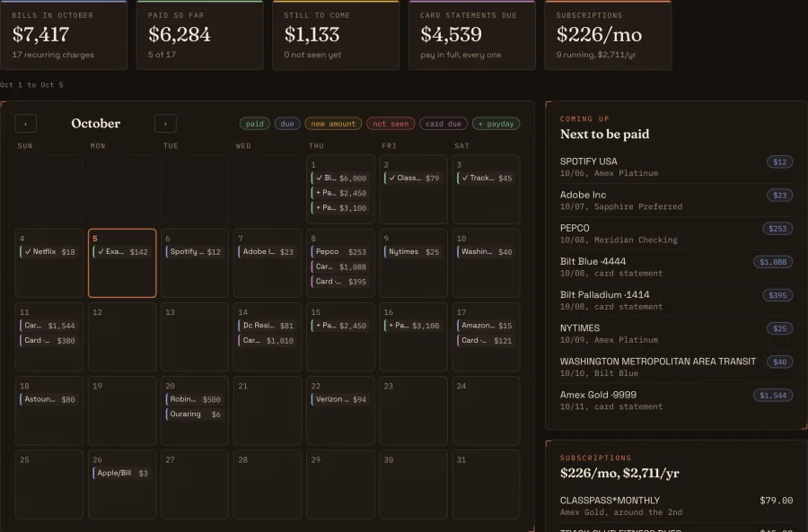This screenshot has width=808, height=532.
Task: Open Washington Metropolitan Area Transit row
Action: click(x=676, y=367)
